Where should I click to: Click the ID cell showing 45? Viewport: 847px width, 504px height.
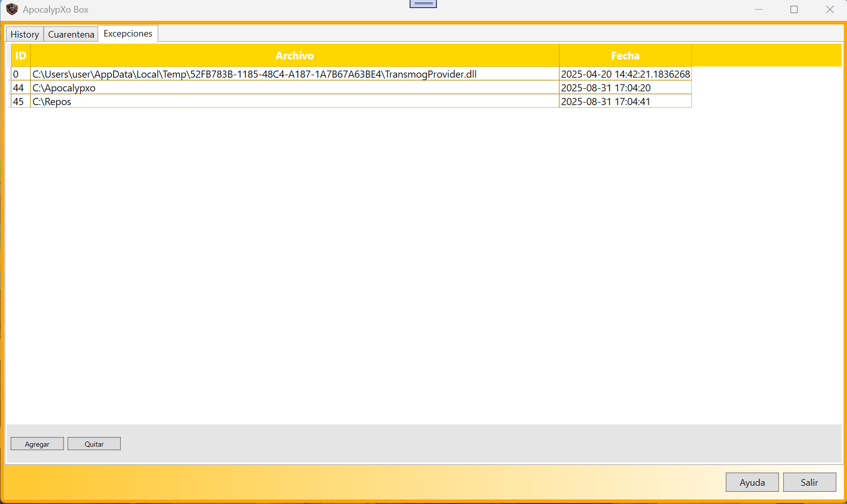[x=19, y=102]
